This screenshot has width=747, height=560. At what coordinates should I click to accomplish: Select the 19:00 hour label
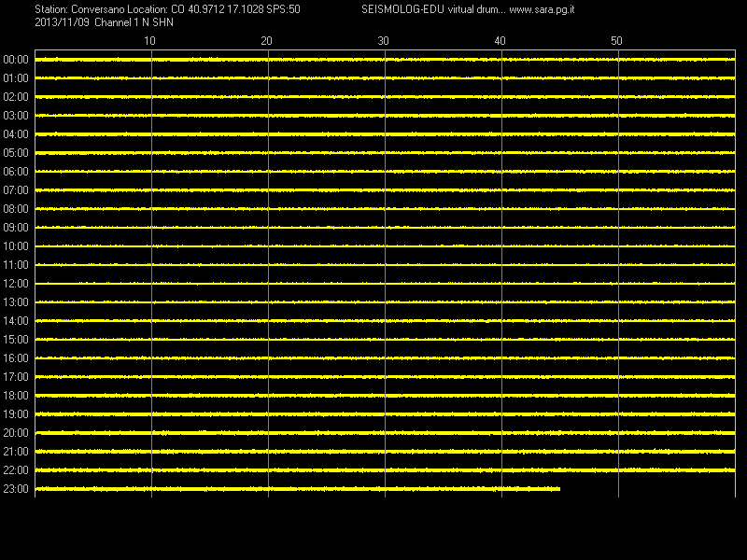coord(16,414)
